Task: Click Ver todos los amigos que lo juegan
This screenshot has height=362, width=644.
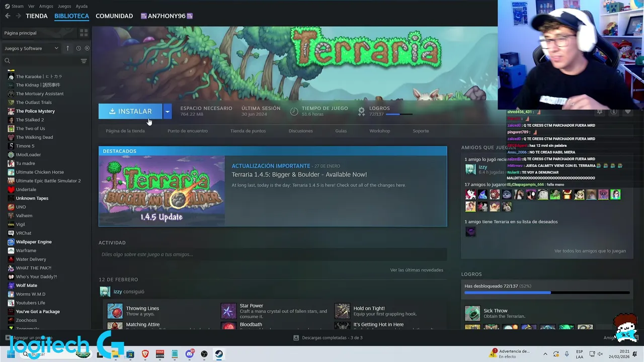Action: pos(590,251)
